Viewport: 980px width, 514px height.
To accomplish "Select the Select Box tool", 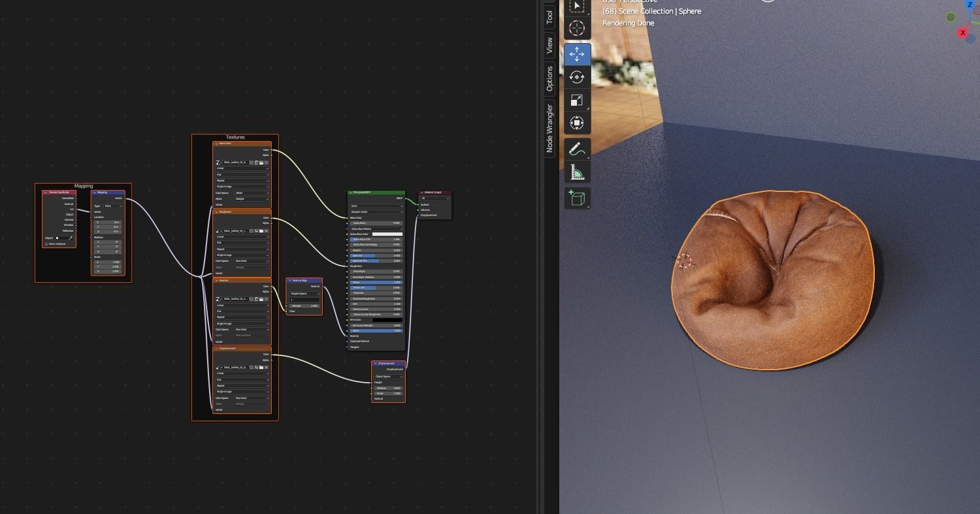I will pos(577,6).
